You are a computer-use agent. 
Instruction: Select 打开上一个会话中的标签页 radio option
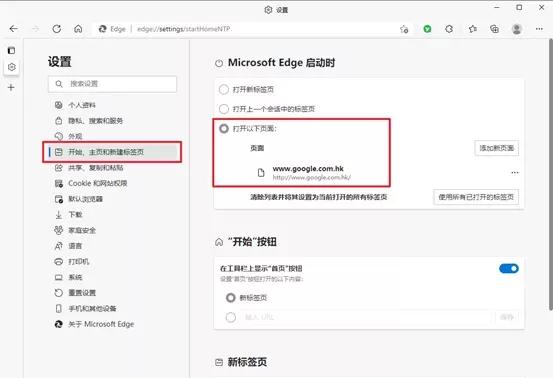tap(224, 109)
